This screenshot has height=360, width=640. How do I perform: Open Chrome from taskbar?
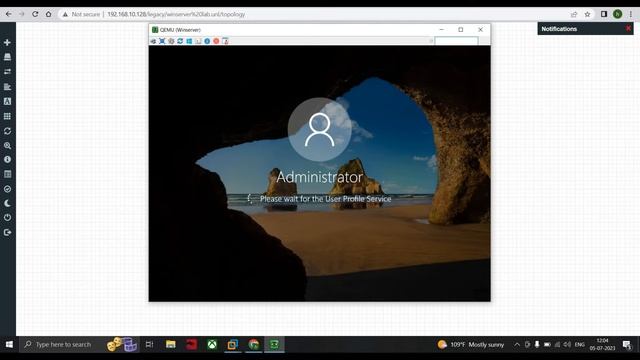pos(253,344)
